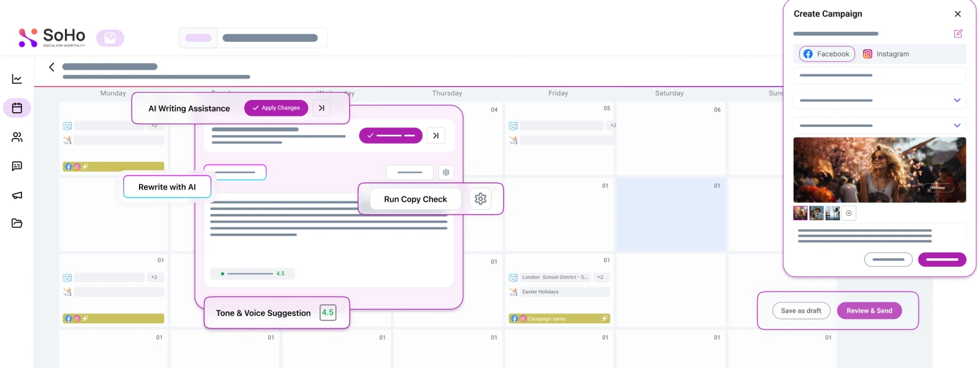Click Run Copy Check
The height and width of the screenshot is (368, 980).
tap(415, 199)
